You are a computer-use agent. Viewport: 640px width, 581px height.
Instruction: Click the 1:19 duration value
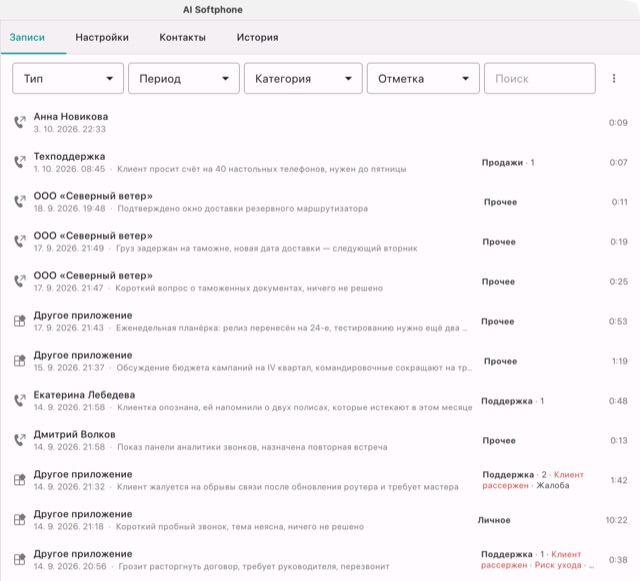[x=620, y=361]
